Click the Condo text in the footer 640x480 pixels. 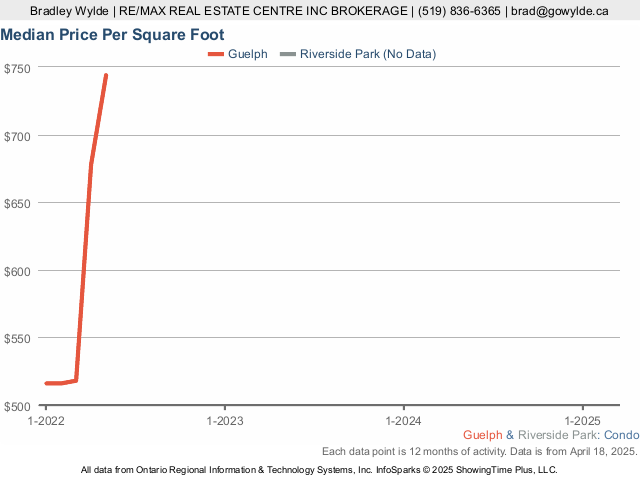coord(622,435)
